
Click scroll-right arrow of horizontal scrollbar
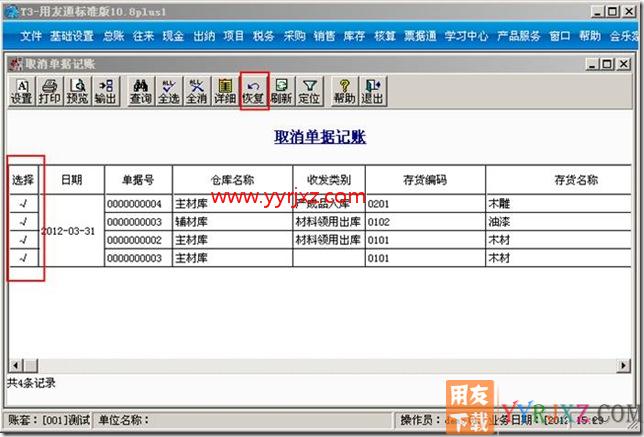623,365
